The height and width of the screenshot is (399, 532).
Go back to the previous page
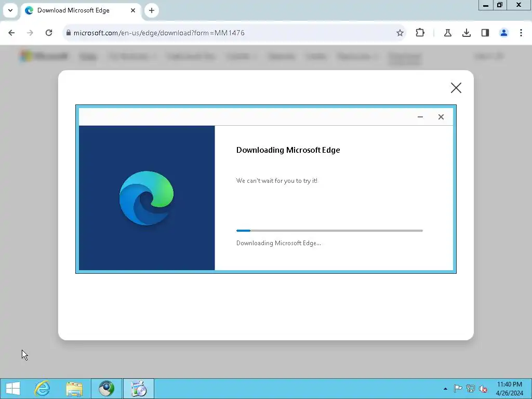pyautogui.click(x=11, y=33)
